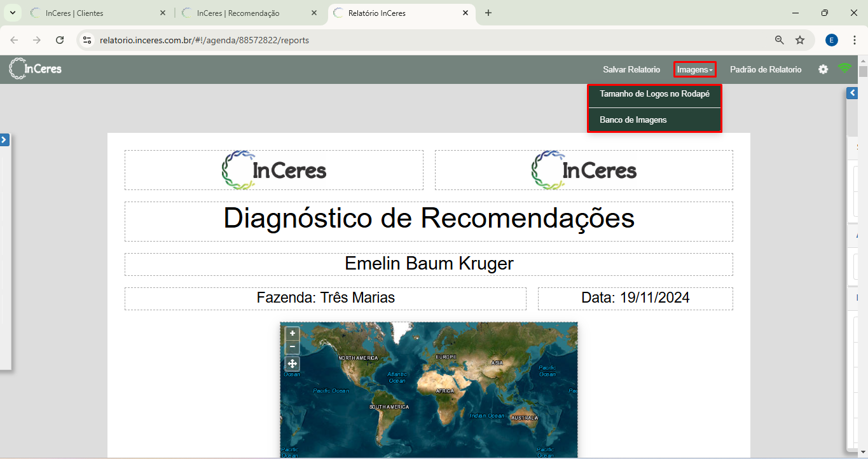Open the Chrome three-dot menu
The width and height of the screenshot is (868, 459).
pos(853,40)
